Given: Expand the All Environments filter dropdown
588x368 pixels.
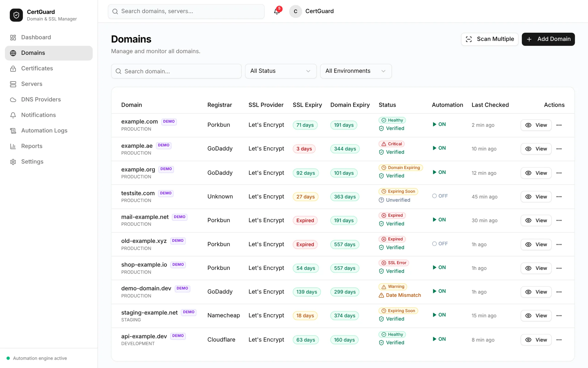Looking at the screenshot, I should [356, 71].
